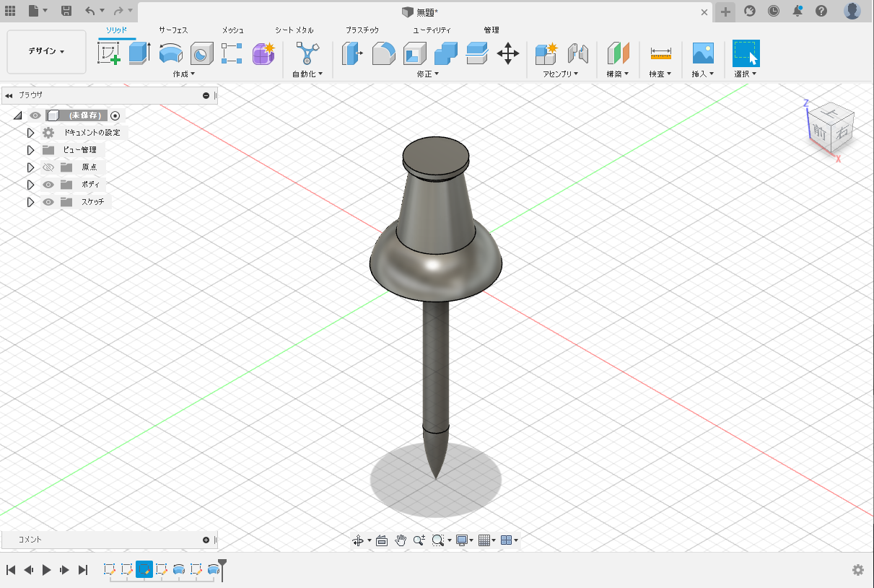874x588 pixels.
Task: Click the Orbit navigation tool
Action: coord(358,540)
